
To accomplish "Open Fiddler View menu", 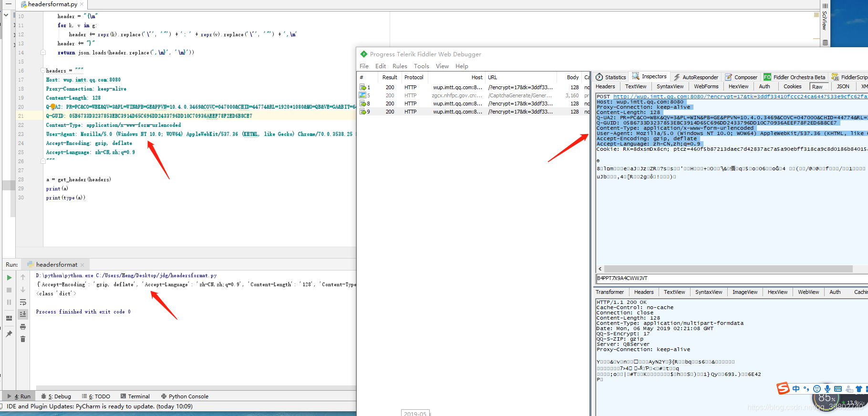I will (x=442, y=66).
